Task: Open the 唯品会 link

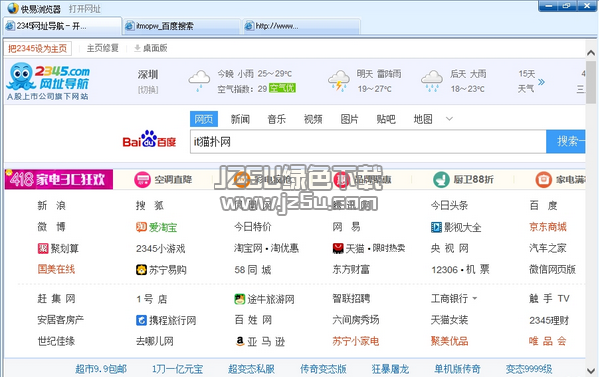Action: (x=547, y=341)
